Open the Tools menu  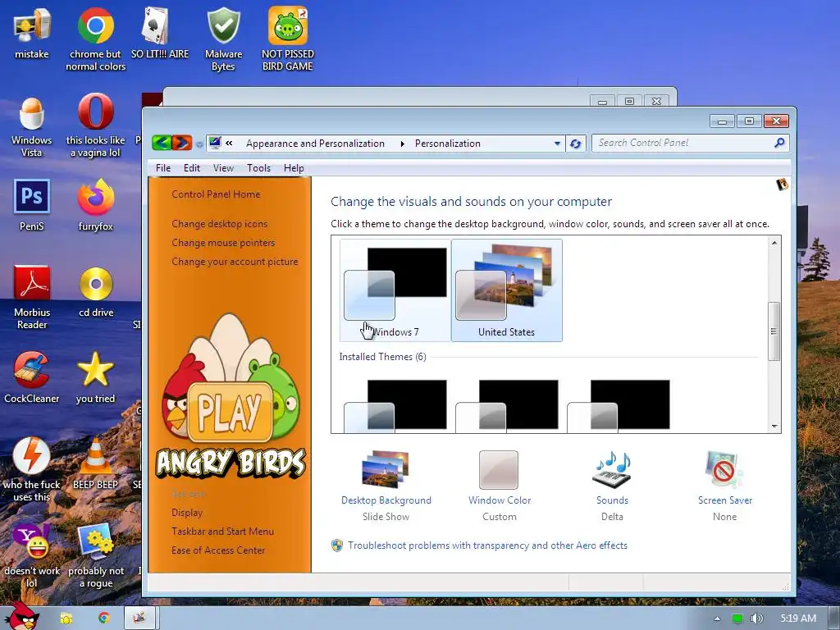click(258, 168)
